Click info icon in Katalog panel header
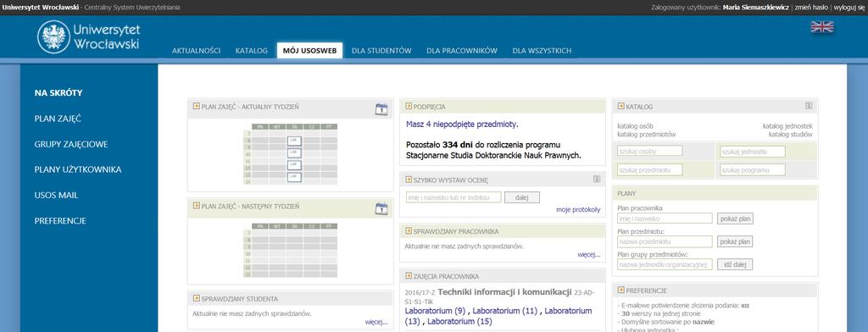 click(809, 106)
